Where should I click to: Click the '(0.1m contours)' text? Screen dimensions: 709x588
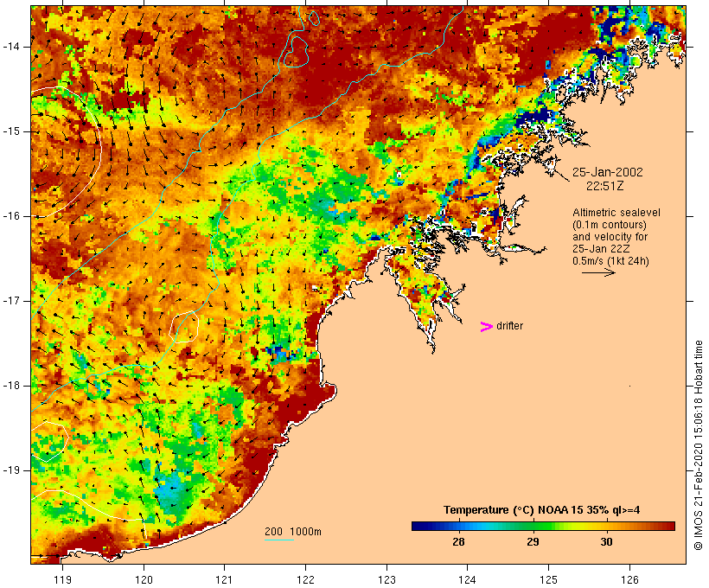coord(610,225)
